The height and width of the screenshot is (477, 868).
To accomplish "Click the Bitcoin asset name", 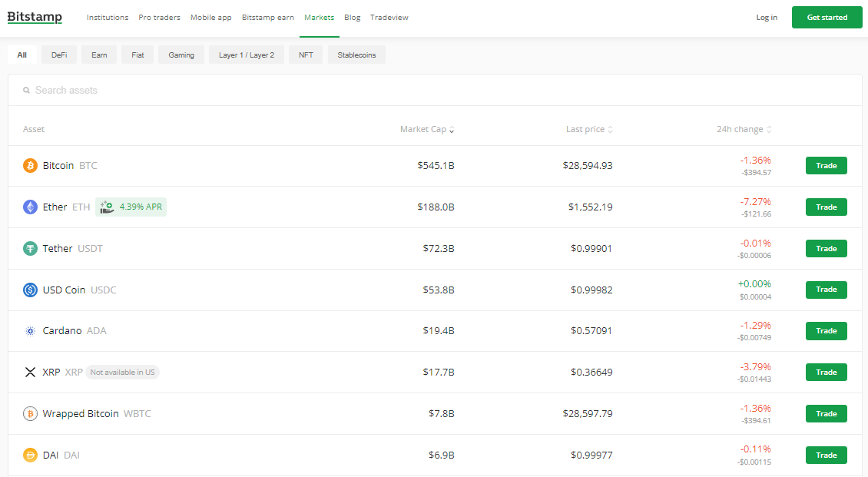I will click(x=58, y=165).
